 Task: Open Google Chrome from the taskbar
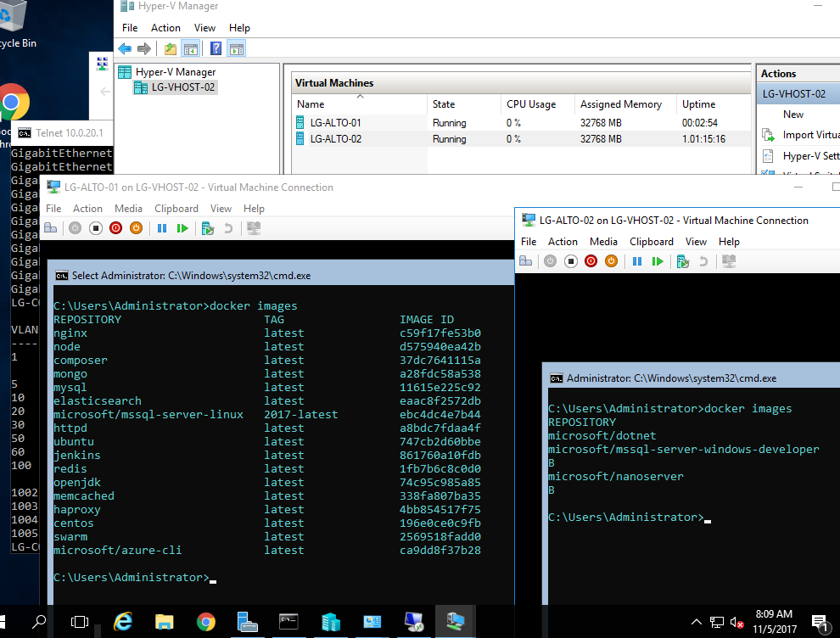[205, 622]
